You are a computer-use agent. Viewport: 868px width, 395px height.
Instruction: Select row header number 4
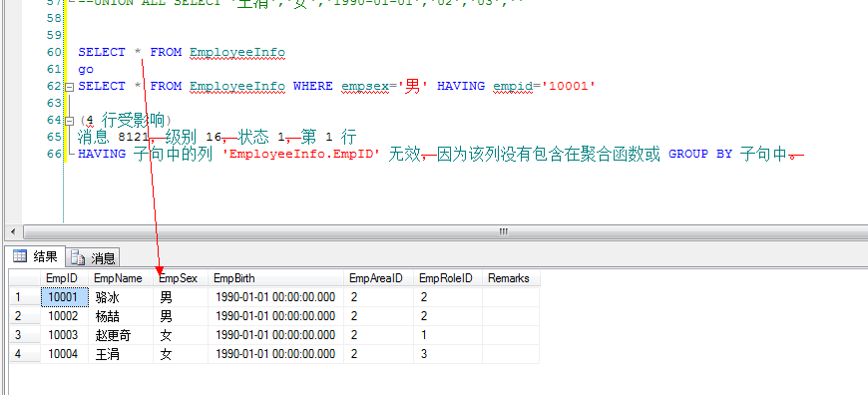(x=25, y=354)
